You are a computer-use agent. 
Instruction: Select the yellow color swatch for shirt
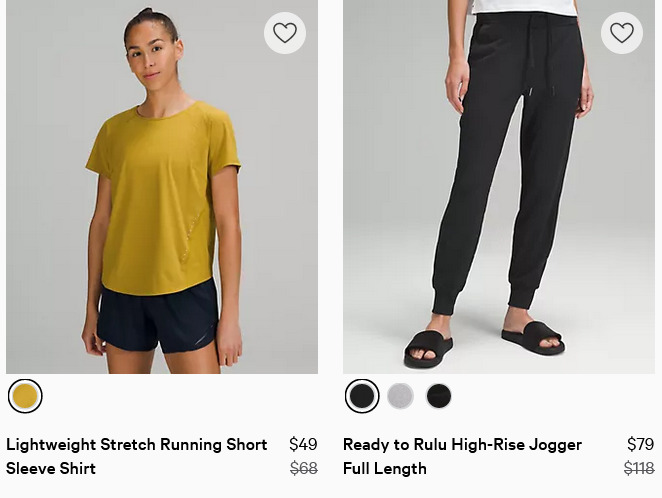tap(25, 396)
